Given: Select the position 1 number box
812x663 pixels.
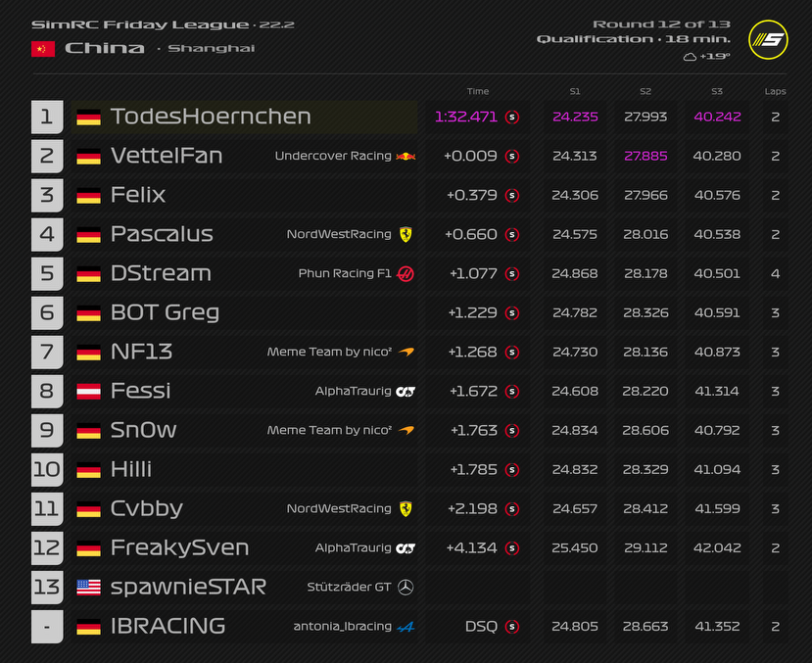Looking at the screenshot, I should pos(47,117).
